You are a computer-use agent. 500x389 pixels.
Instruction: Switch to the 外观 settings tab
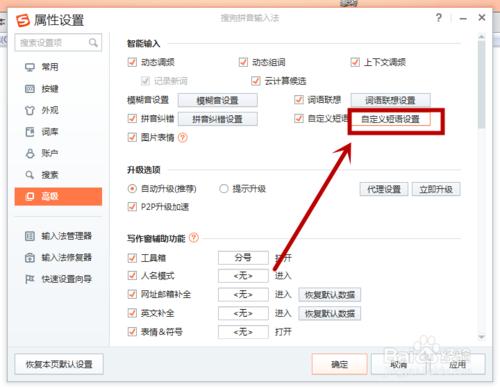(x=58, y=110)
